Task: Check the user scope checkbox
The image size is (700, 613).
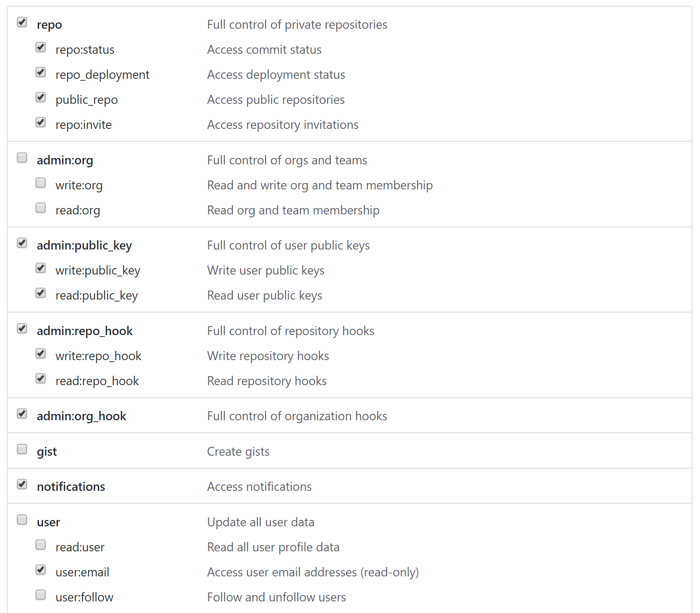Action: coord(22,520)
